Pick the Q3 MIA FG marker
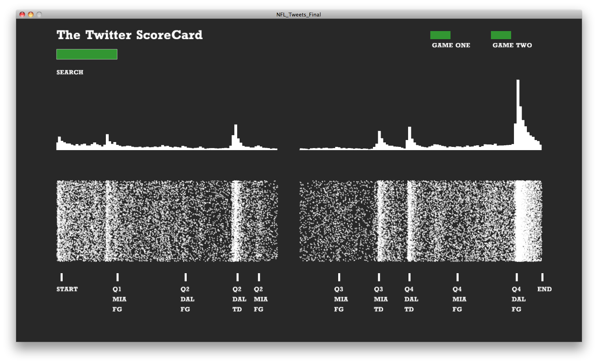This screenshot has height=364, width=598. tap(339, 277)
